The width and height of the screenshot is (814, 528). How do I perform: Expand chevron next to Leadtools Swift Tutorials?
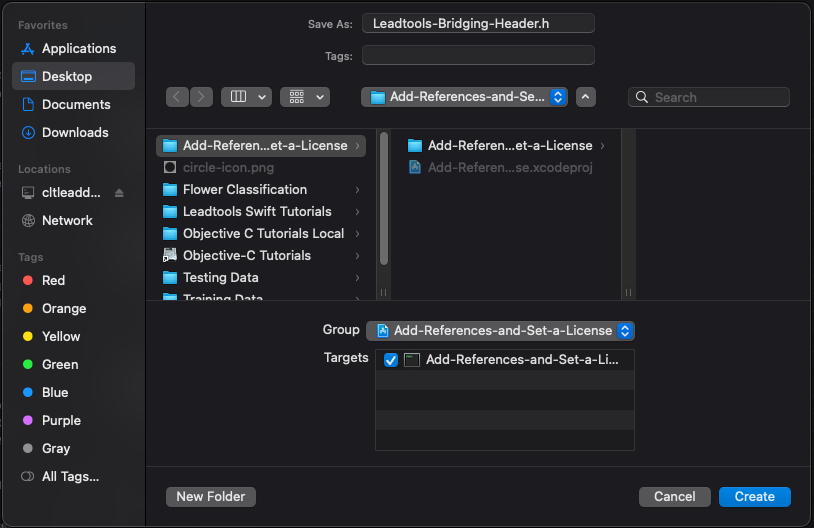click(x=358, y=212)
